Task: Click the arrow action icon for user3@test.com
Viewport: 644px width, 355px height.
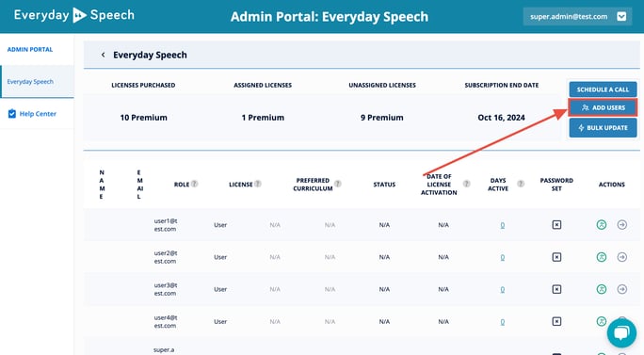Action: point(621,289)
